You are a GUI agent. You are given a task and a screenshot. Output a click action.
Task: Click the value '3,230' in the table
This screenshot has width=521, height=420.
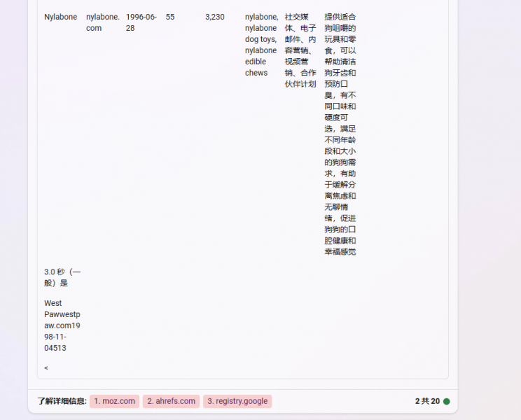point(215,17)
